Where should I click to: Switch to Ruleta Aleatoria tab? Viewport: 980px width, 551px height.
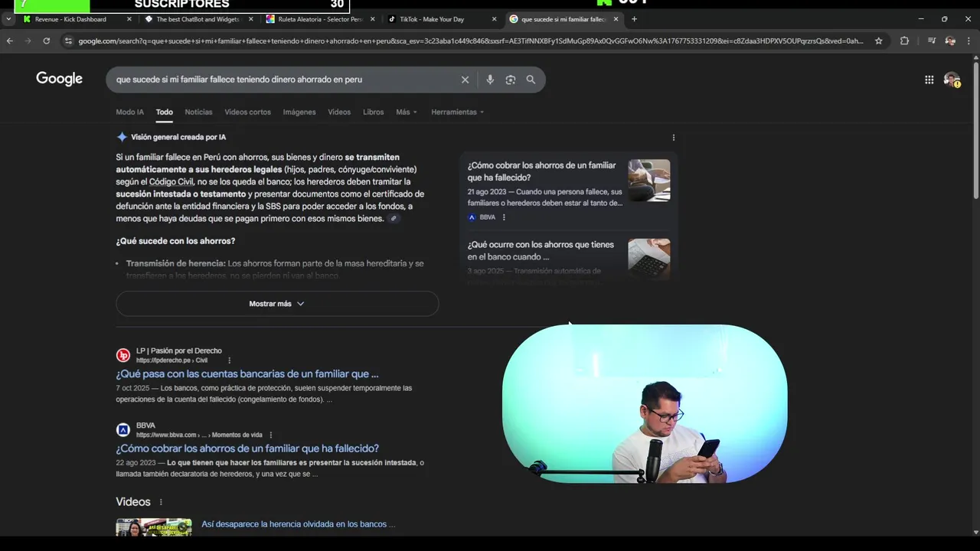(320, 19)
